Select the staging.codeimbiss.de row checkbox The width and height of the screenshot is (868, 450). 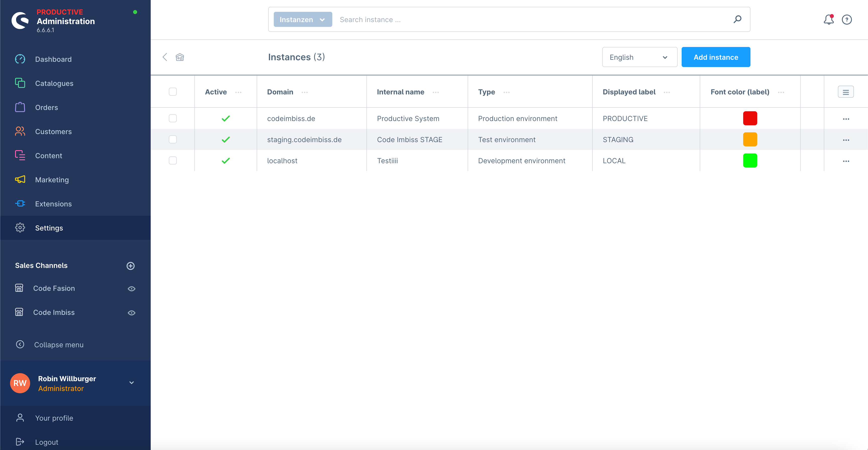(173, 139)
